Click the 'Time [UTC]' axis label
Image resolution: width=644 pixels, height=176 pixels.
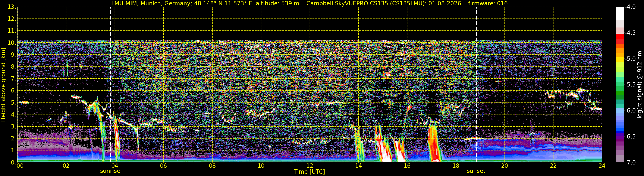tap(310, 172)
